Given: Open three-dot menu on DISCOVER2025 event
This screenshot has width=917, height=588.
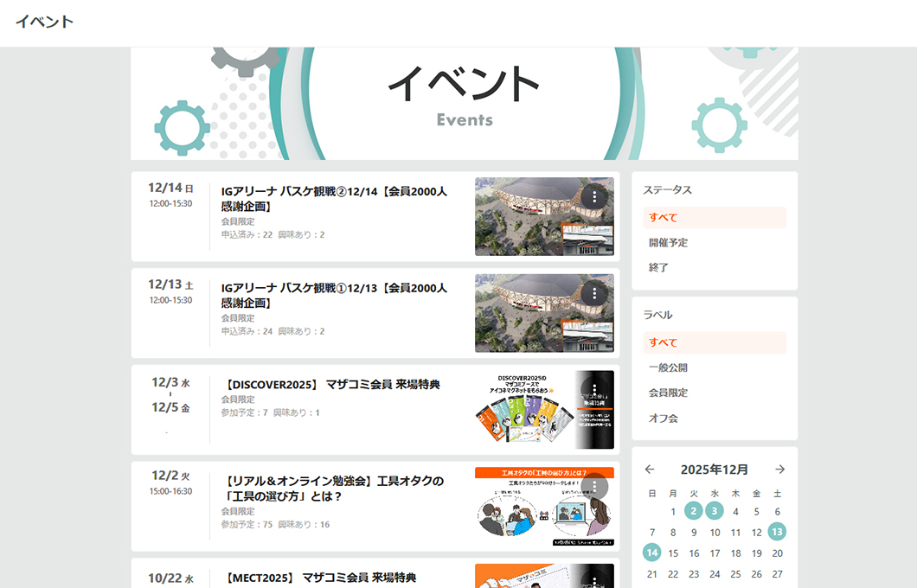Looking at the screenshot, I should (594, 390).
